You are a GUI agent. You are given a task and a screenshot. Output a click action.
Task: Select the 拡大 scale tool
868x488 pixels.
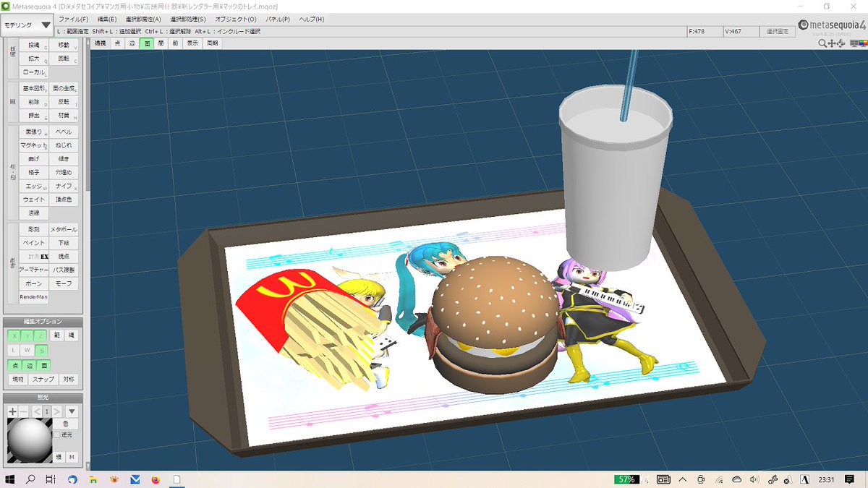tap(33, 59)
